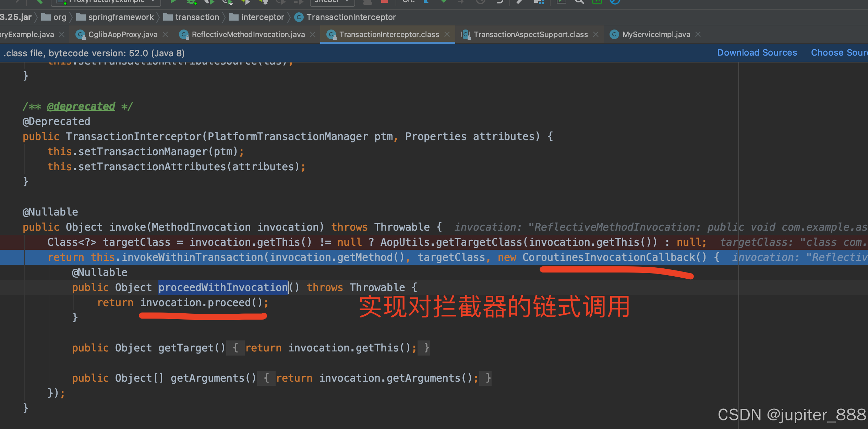Click the TransactionAspectSupport.class file icon

[x=466, y=34]
